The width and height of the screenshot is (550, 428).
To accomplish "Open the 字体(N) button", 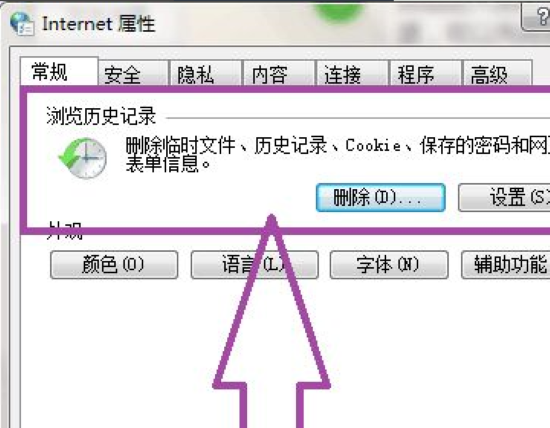I will [389, 265].
